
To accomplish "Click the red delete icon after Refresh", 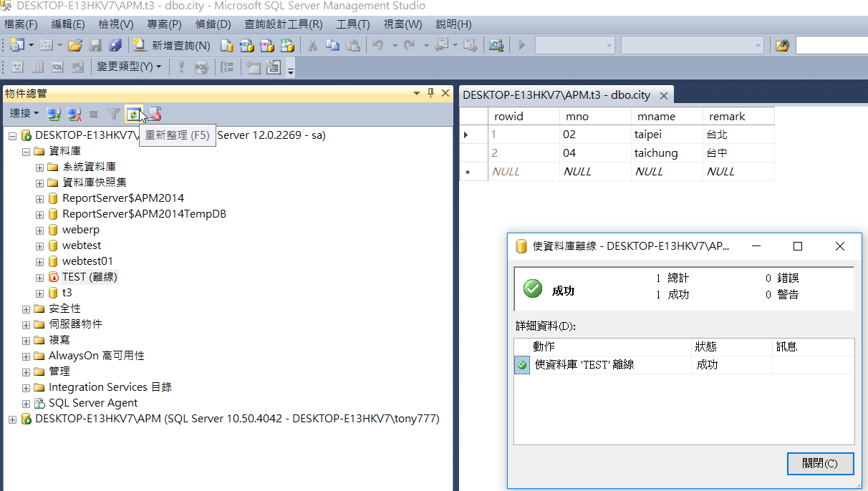I will (x=153, y=114).
